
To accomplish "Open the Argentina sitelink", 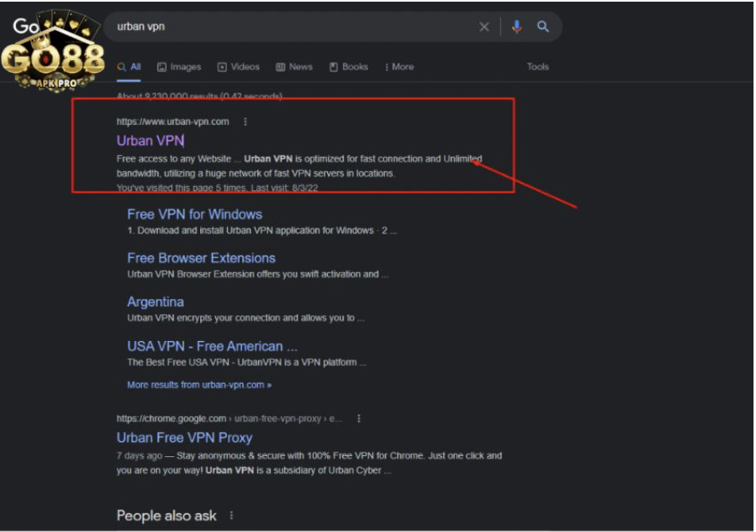I will tap(155, 302).
